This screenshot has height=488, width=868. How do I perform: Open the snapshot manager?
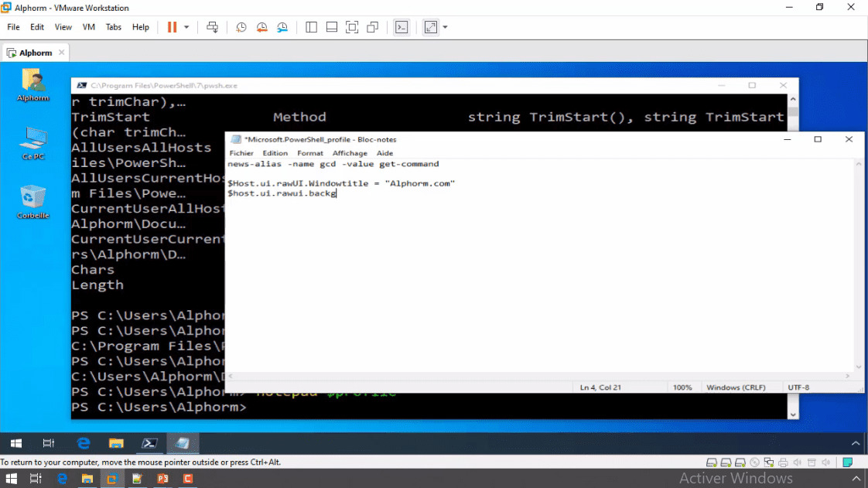coord(282,27)
